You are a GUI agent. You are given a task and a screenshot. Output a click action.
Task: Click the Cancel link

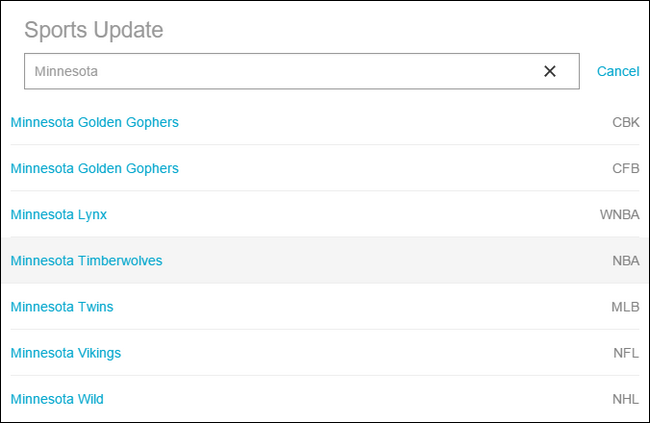tap(618, 71)
